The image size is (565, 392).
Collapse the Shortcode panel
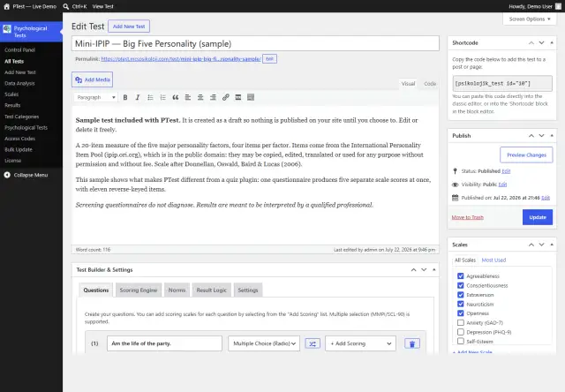tap(552, 43)
